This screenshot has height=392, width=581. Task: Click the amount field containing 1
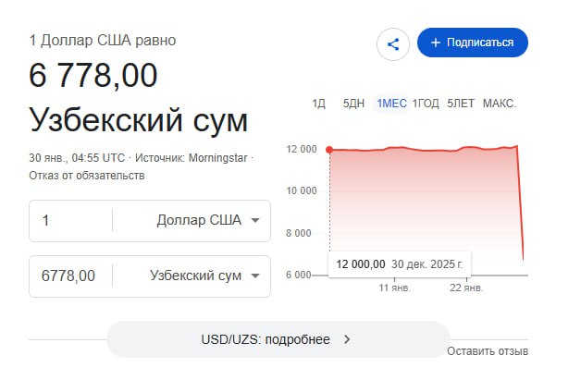pos(72,220)
